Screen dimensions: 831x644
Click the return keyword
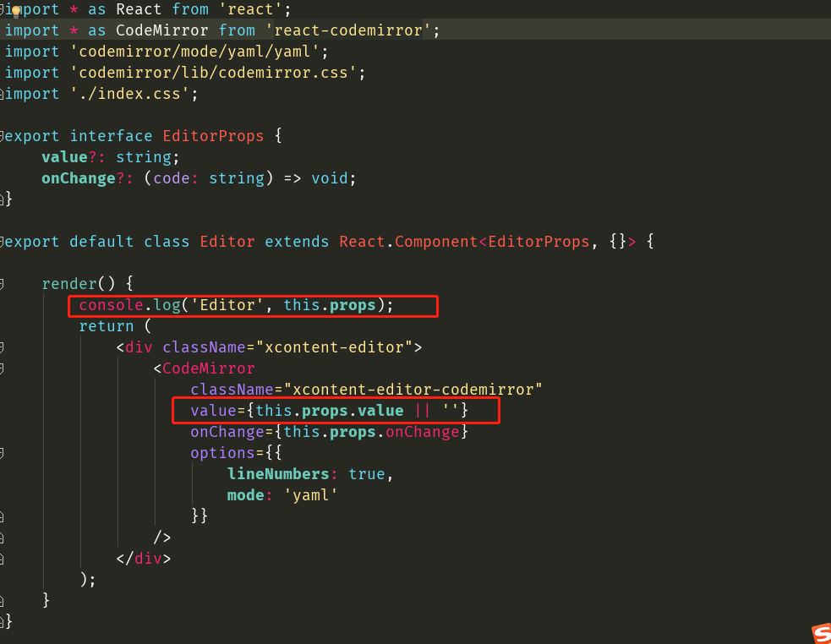click(x=106, y=326)
